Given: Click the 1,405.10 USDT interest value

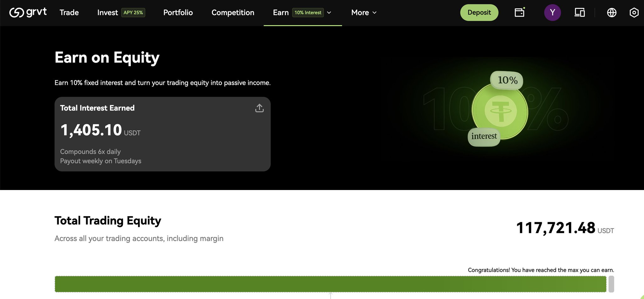Looking at the screenshot, I should 100,130.
